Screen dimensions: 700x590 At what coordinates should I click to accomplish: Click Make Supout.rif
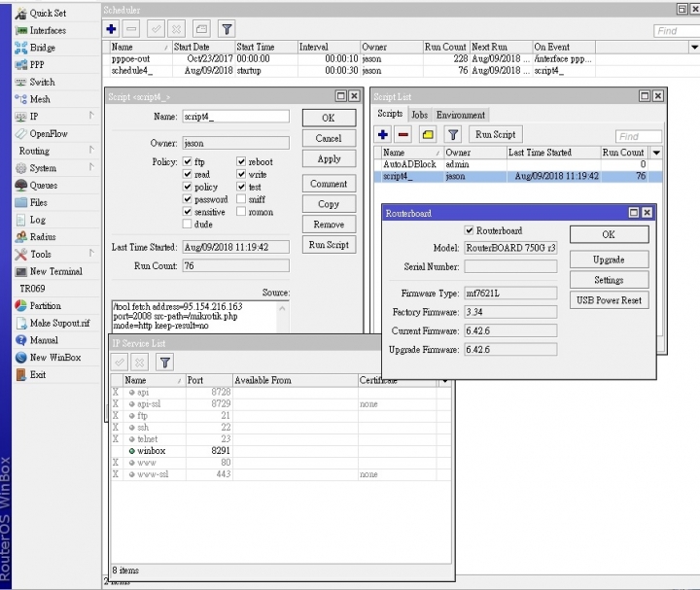tap(59, 324)
